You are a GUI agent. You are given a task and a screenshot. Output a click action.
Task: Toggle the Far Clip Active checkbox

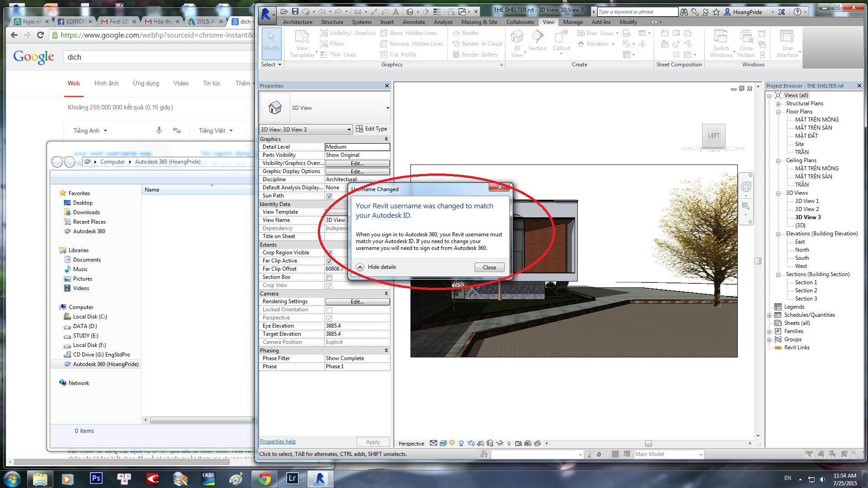[x=329, y=261]
